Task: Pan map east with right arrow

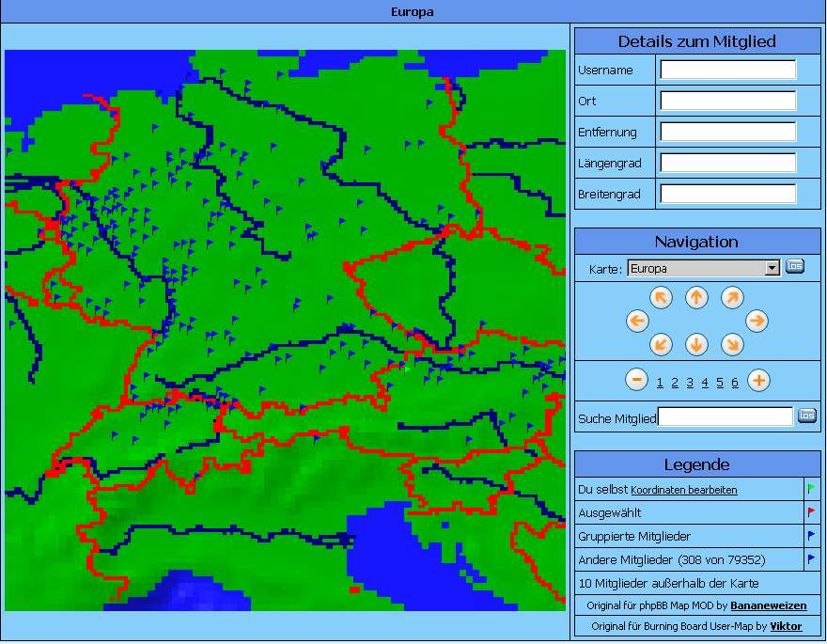Action: pyautogui.click(x=757, y=321)
